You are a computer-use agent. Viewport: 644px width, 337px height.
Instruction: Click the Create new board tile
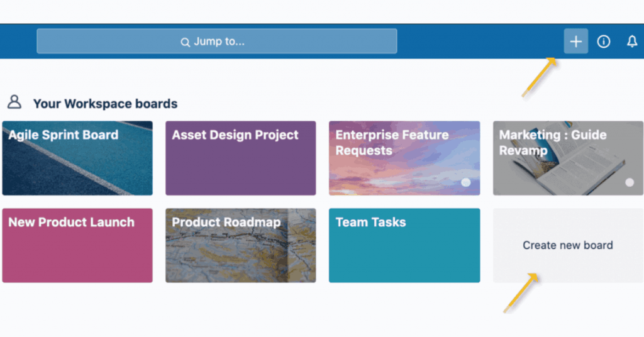[x=568, y=245]
